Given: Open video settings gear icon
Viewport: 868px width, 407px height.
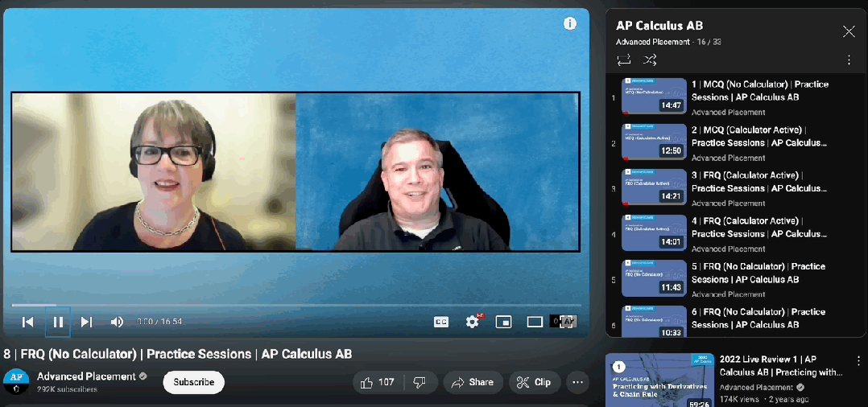Looking at the screenshot, I should pyautogui.click(x=472, y=322).
